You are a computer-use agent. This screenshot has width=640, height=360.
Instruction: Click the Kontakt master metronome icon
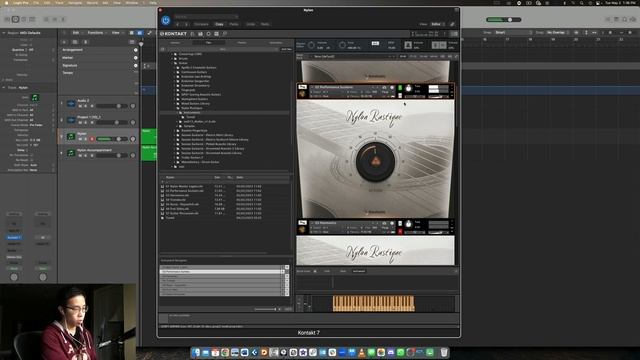click(408, 45)
